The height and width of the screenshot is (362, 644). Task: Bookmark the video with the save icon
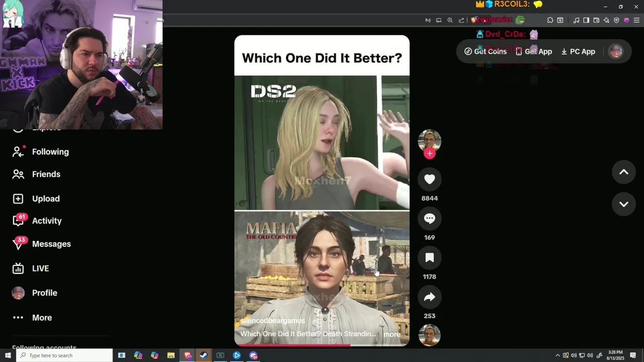[429, 258]
